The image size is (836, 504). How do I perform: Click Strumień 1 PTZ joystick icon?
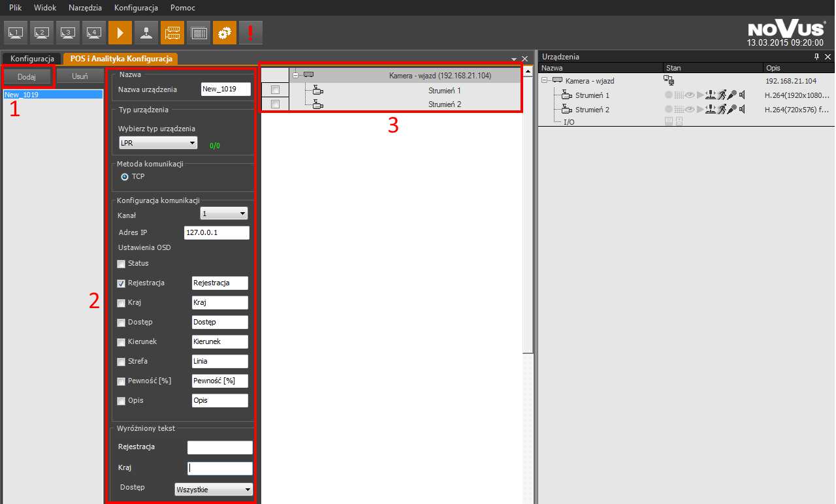pos(711,95)
